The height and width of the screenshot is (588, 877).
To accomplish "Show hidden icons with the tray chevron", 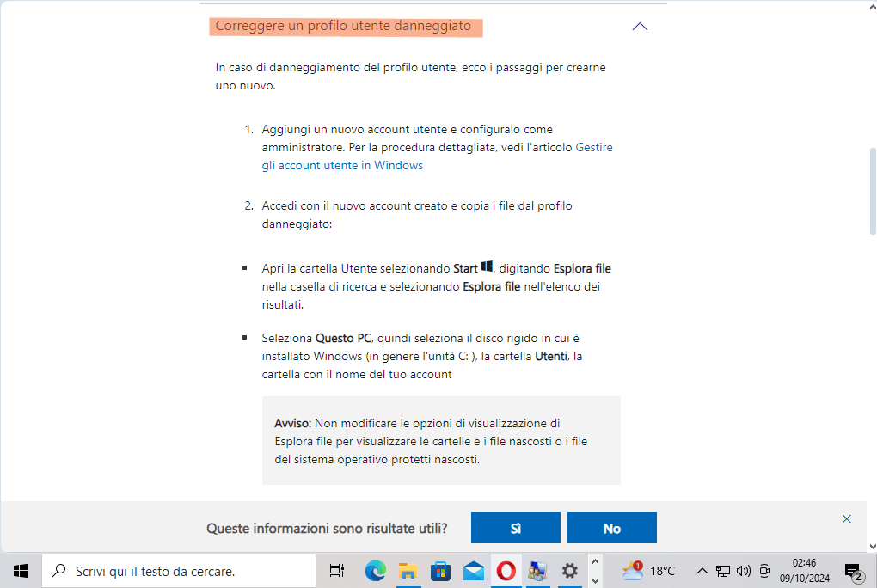I will (x=702, y=570).
